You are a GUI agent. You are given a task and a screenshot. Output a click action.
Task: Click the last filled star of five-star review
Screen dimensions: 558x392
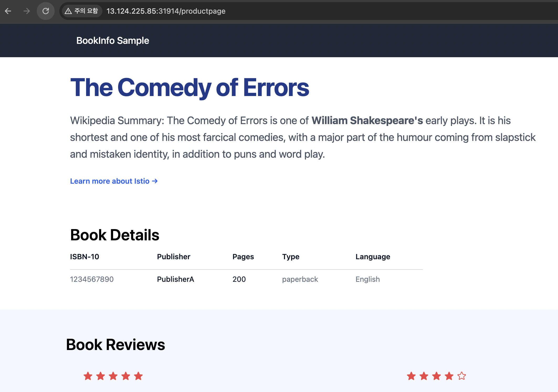[138, 376]
